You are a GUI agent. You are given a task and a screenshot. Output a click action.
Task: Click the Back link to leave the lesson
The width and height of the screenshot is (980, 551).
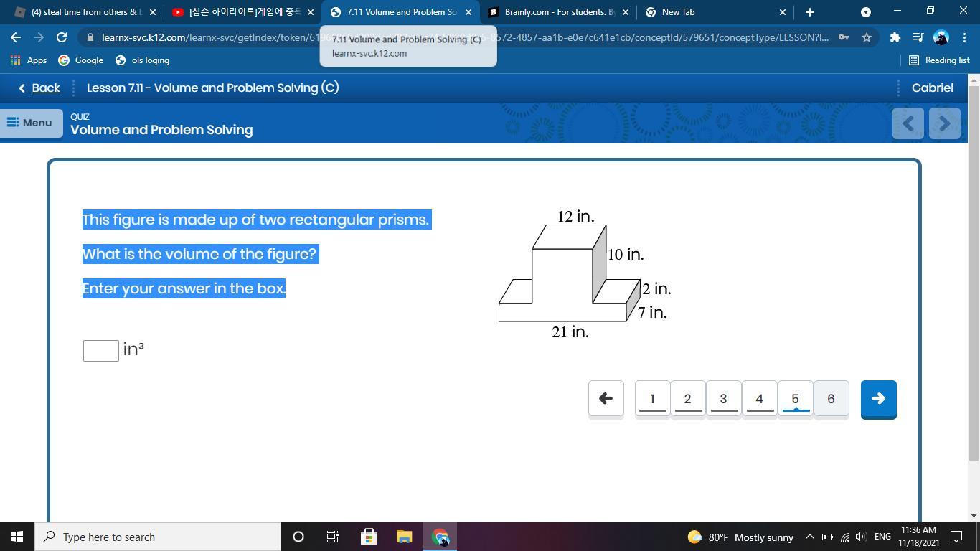click(x=39, y=88)
